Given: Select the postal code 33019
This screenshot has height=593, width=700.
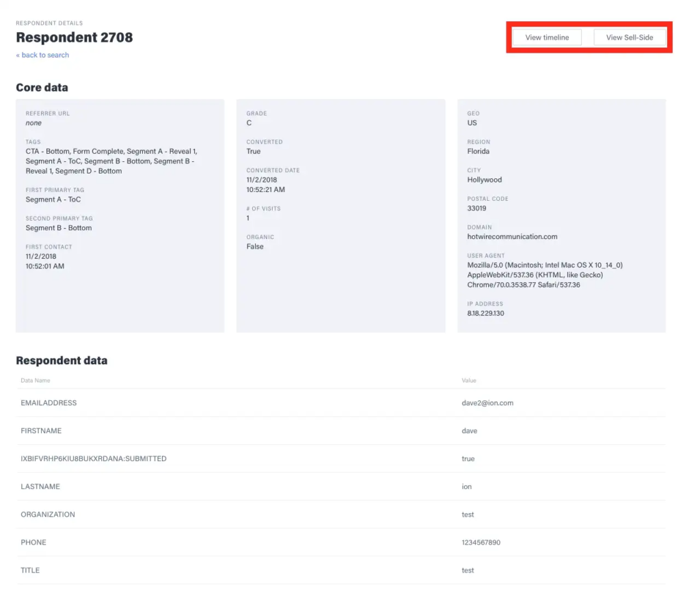Looking at the screenshot, I should tap(477, 208).
